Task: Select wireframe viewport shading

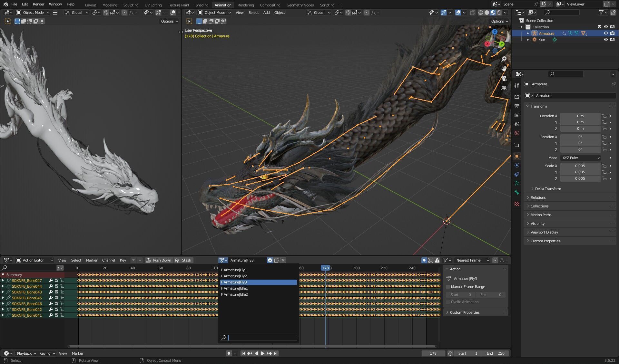Action: 481,13
